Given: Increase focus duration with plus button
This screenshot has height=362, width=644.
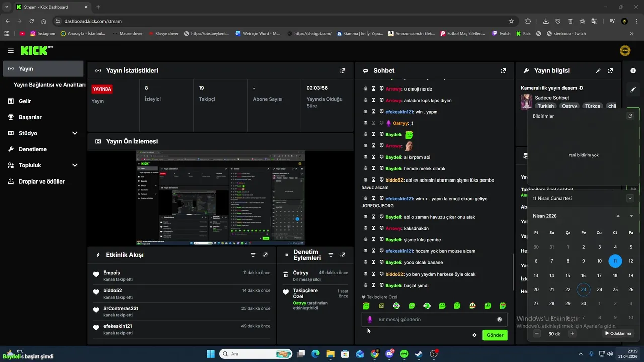Looking at the screenshot, I should click(x=572, y=333).
